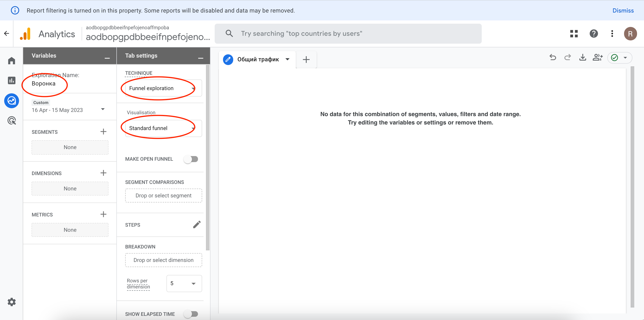Click the Analytics search field
The image size is (644, 320).
[348, 33]
